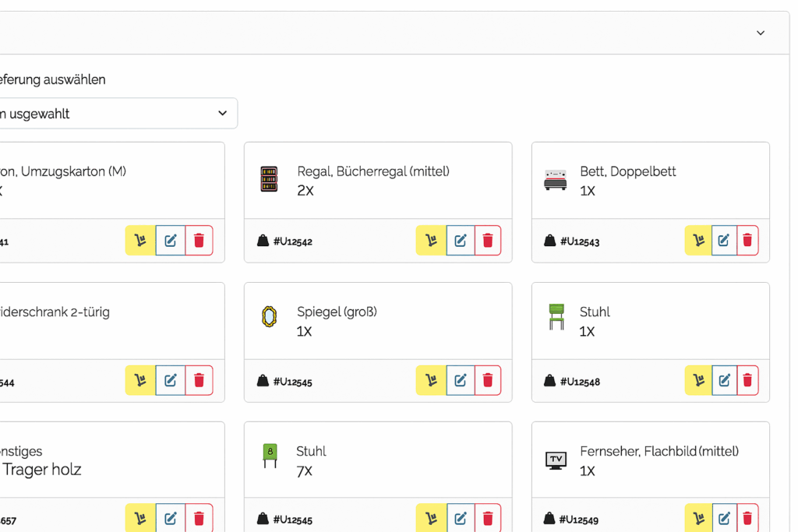The image size is (798, 532).
Task: Click the #U12549 tag label
Action: pos(578,520)
